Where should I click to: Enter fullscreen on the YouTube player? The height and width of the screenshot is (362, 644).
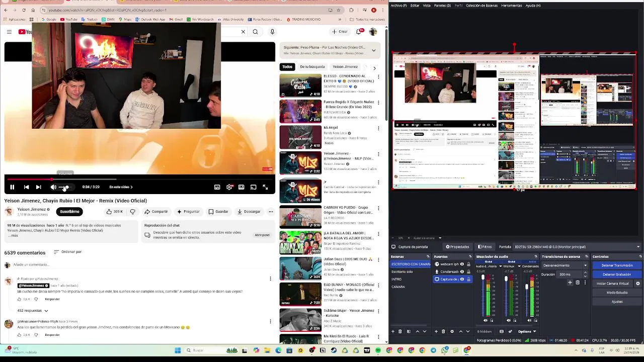tap(265, 187)
